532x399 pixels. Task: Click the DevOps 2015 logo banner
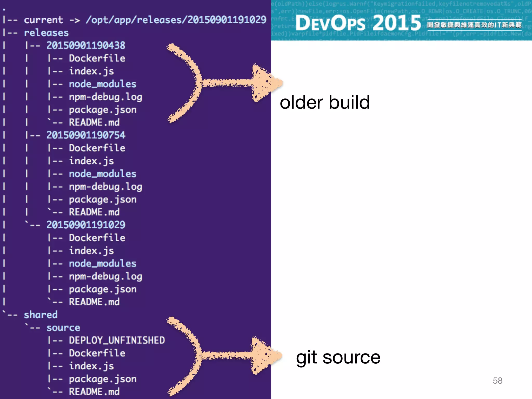(358, 23)
